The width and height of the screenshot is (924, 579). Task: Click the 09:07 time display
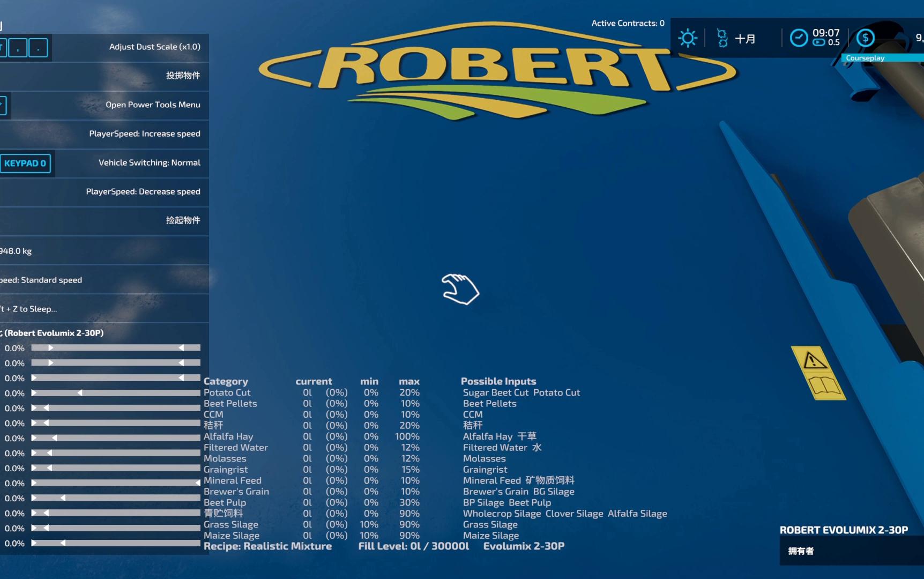826,33
